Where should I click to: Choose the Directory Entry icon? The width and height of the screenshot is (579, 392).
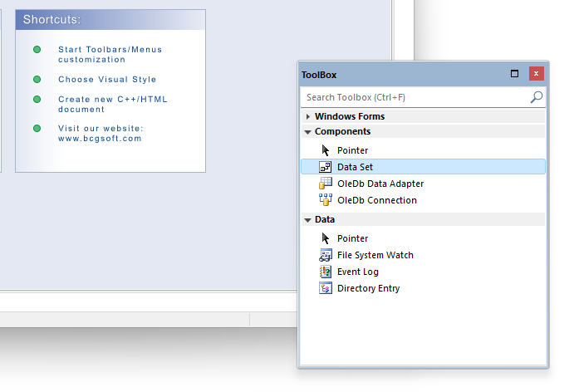pos(326,288)
